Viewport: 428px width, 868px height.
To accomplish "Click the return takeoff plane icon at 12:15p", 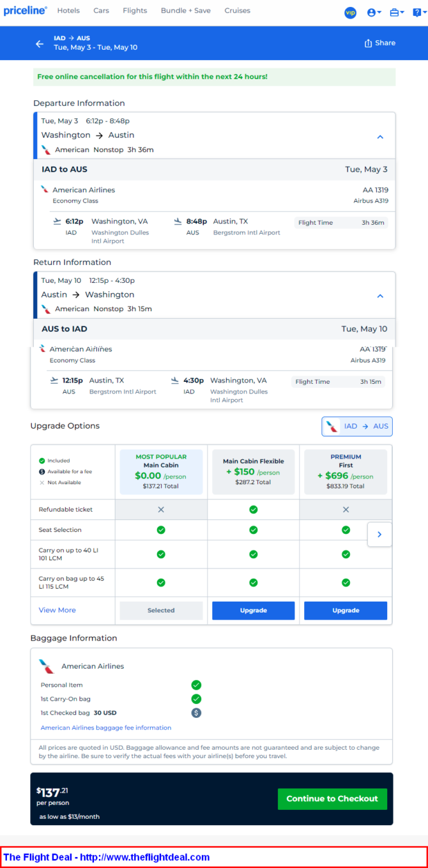I will coord(54,381).
